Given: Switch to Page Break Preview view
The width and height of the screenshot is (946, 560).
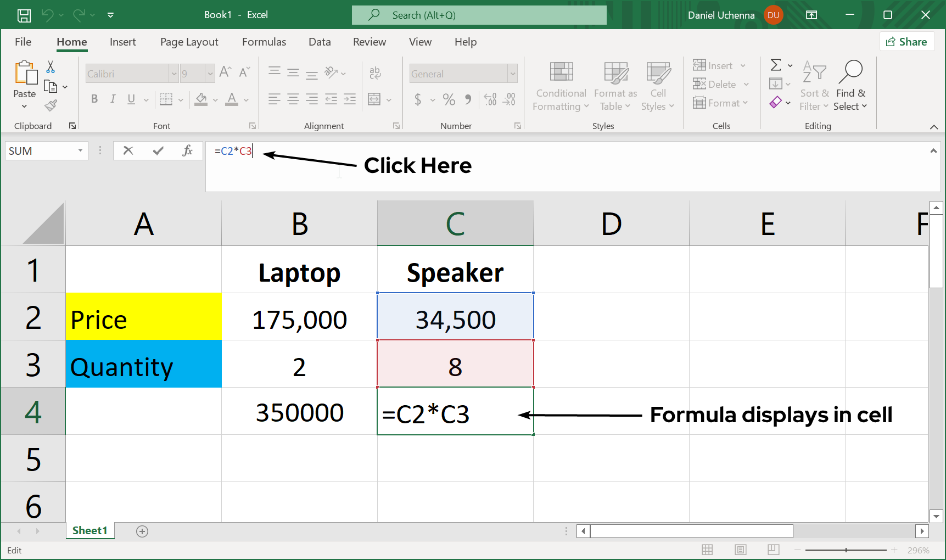Looking at the screenshot, I should point(773,550).
